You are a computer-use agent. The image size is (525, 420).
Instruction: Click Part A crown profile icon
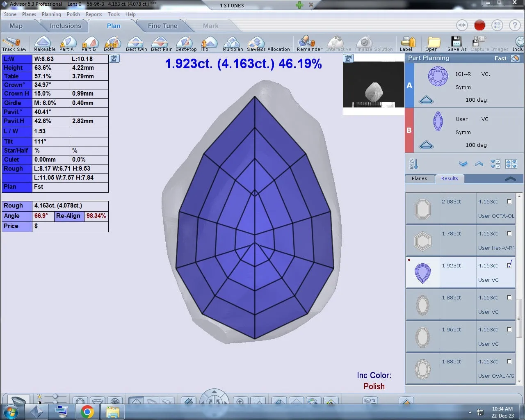click(427, 100)
